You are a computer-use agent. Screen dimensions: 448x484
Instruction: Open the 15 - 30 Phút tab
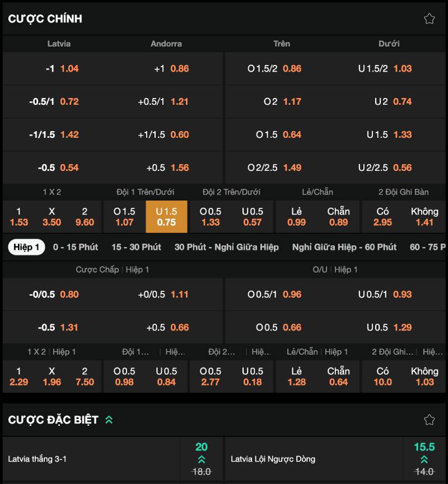click(x=136, y=247)
